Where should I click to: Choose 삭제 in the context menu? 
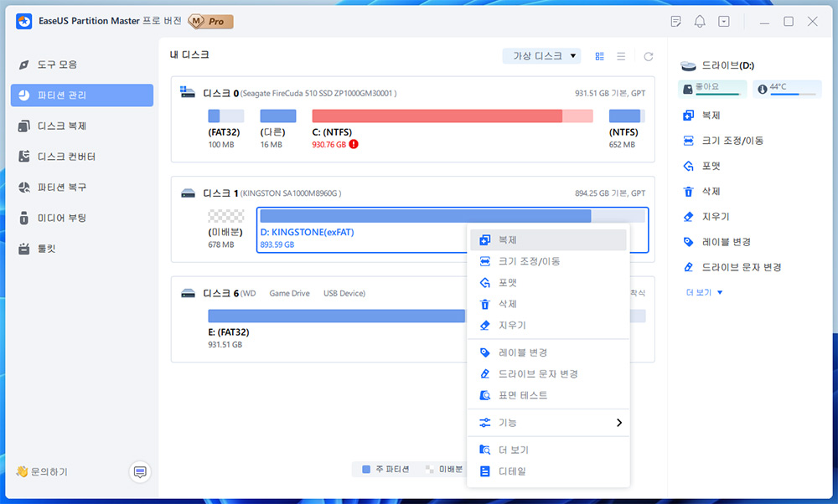548,304
